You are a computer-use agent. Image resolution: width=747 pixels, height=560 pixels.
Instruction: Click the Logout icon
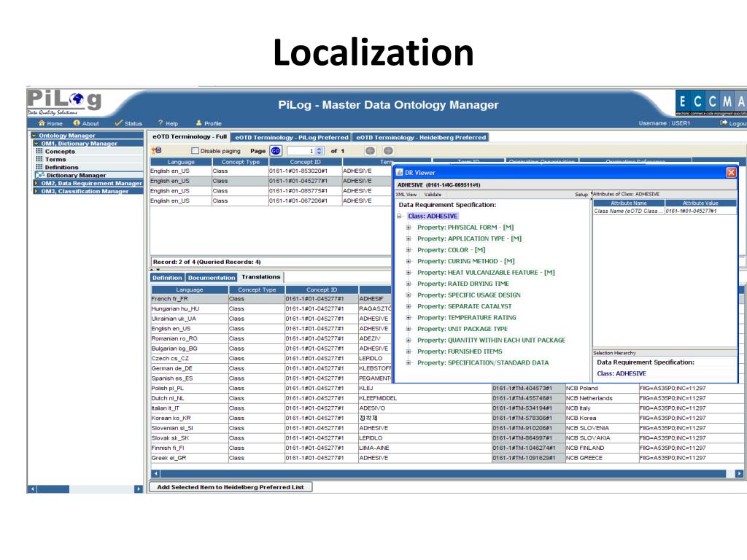click(724, 122)
